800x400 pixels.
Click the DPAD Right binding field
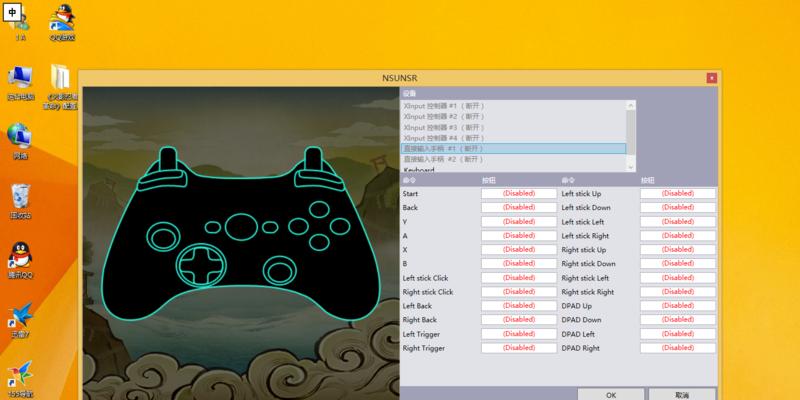[x=678, y=348]
